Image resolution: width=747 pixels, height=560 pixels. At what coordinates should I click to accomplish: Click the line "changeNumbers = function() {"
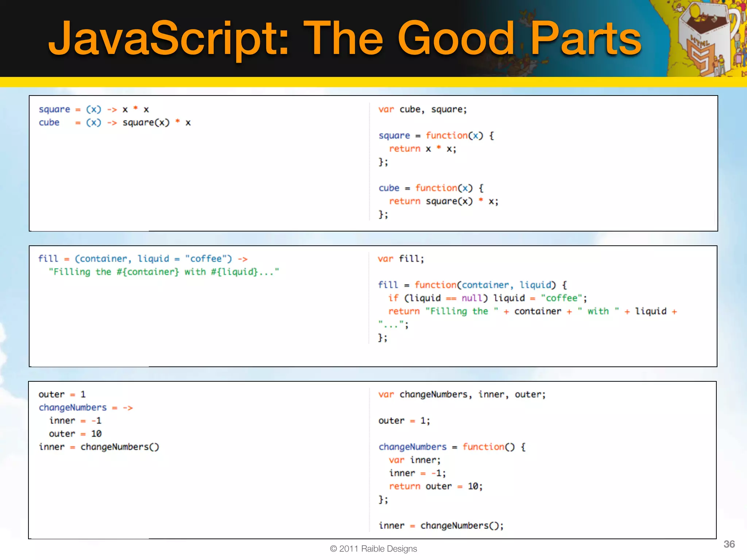452,447
